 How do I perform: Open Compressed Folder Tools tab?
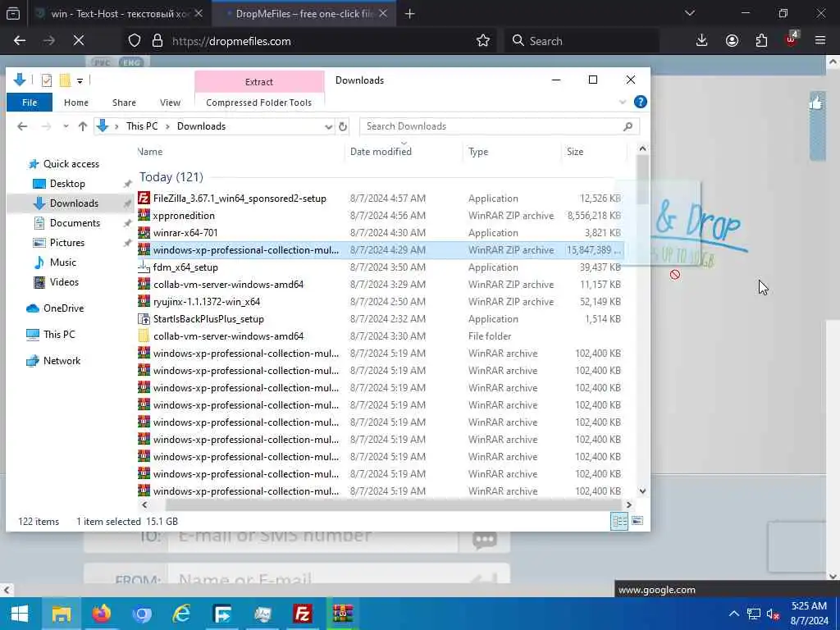[258, 103]
